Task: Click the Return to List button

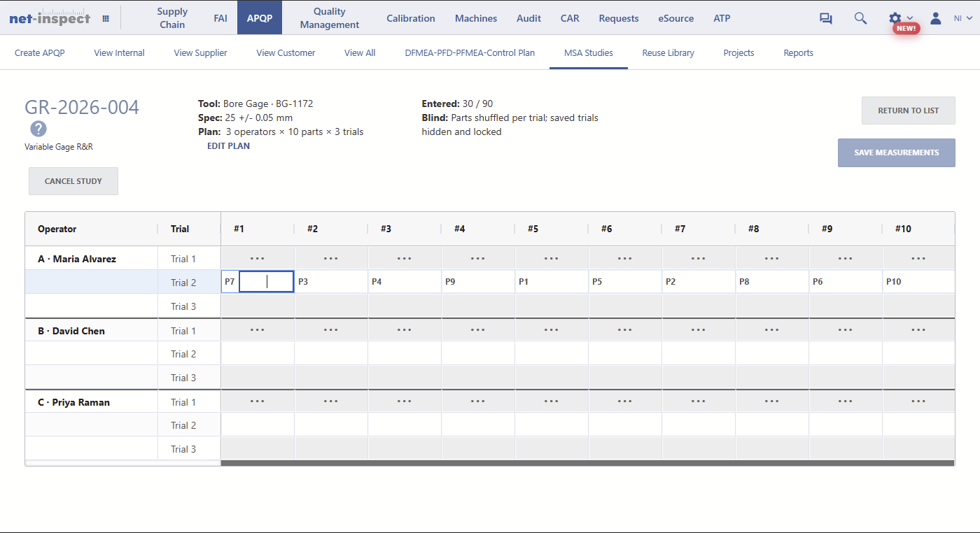Action: point(909,111)
